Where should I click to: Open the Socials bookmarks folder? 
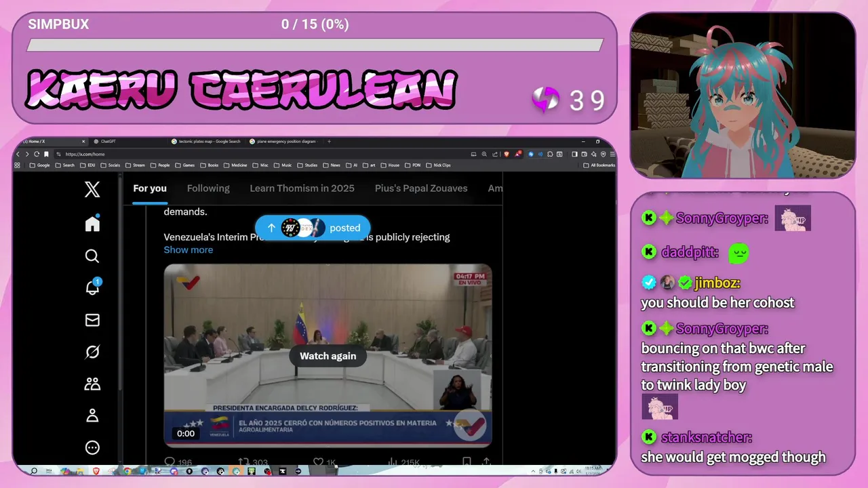(111, 165)
